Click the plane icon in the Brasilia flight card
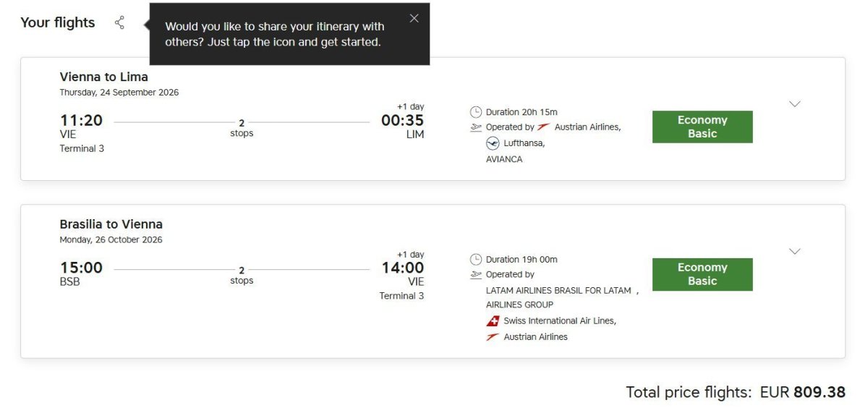The height and width of the screenshot is (408, 868). pos(476,275)
